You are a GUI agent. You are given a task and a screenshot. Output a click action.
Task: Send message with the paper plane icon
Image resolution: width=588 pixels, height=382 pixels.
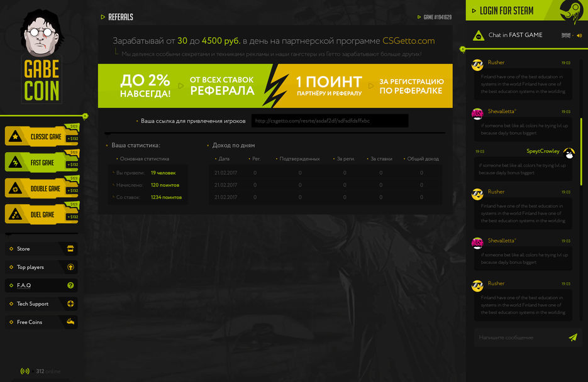coord(573,337)
